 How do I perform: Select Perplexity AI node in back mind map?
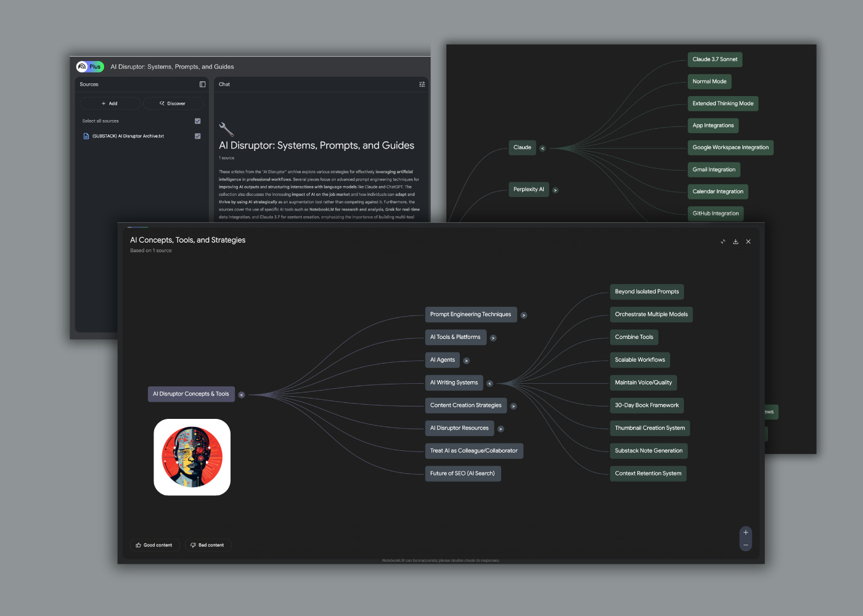click(529, 190)
